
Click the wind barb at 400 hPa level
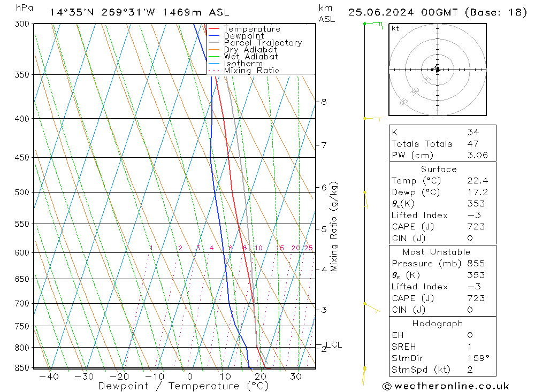[372, 119]
